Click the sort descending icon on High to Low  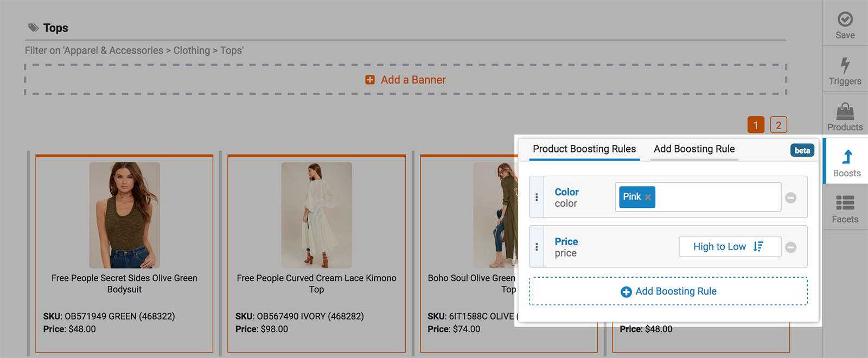758,247
